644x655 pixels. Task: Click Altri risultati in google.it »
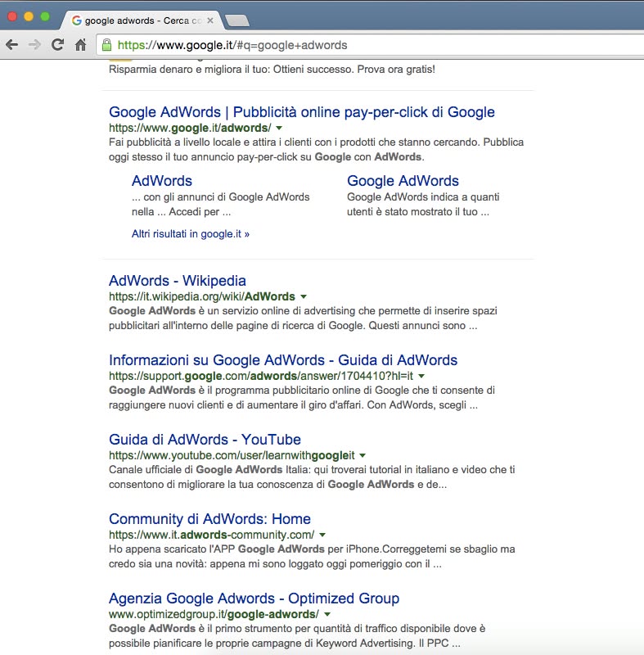tap(191, 233)
